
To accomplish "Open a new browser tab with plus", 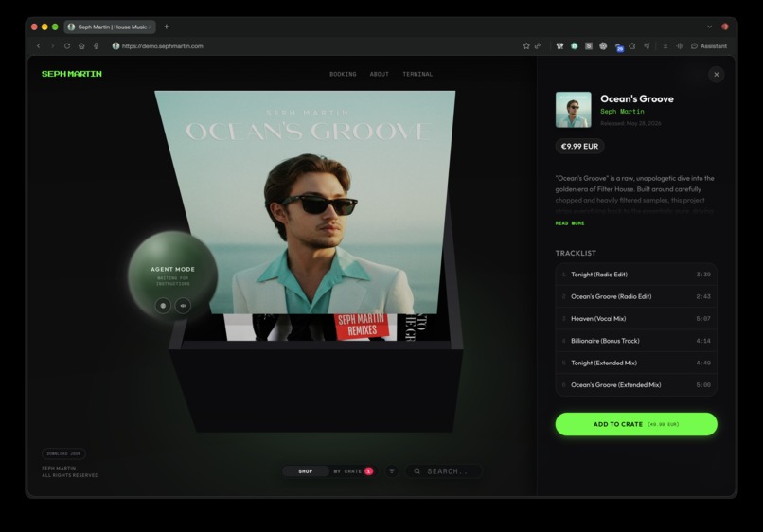I will (167, 27).
